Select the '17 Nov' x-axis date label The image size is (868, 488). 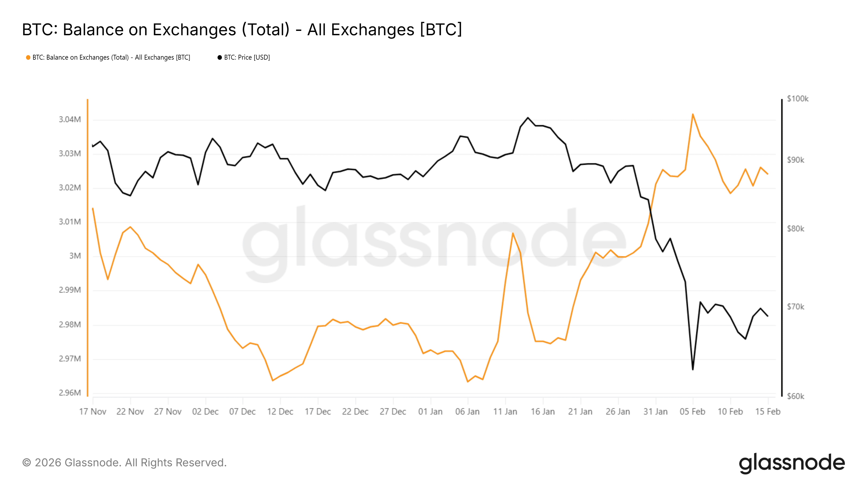pyautogui.click(x=93, y=412)
